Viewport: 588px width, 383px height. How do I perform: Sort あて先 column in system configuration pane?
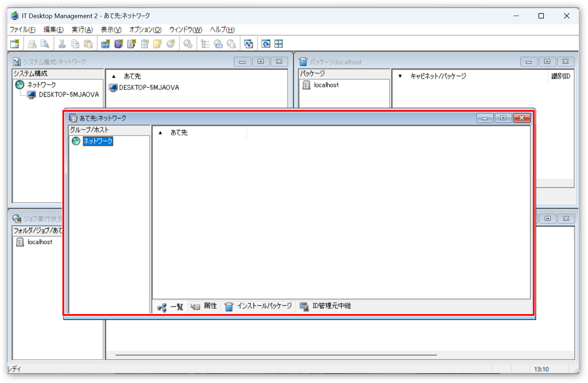coord(132,76)
